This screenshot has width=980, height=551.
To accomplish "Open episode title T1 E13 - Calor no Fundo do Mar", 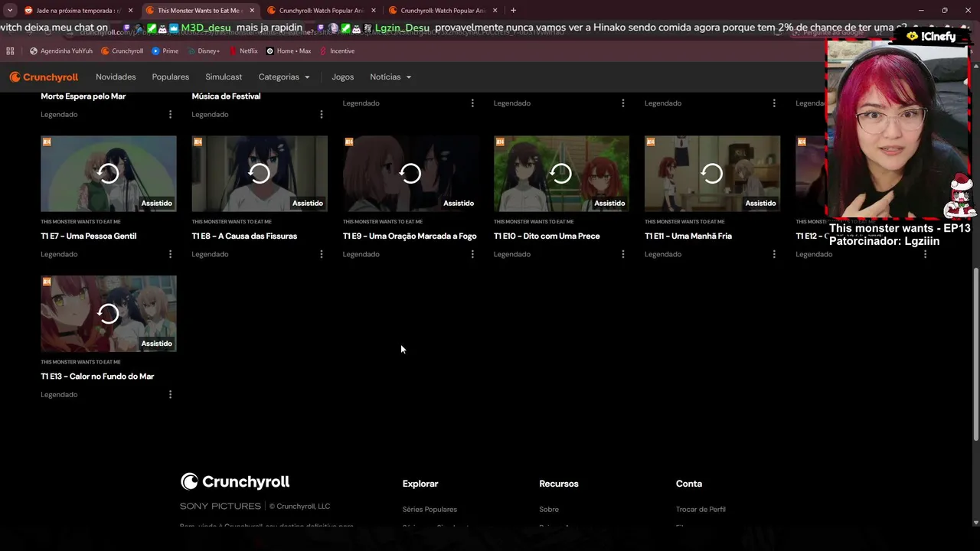I will pyautogui.click(x=97, y=377).
